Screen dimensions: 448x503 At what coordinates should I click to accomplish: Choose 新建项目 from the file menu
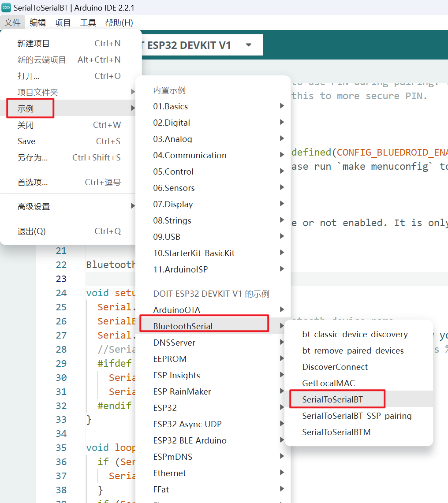(x=69, y=43)
